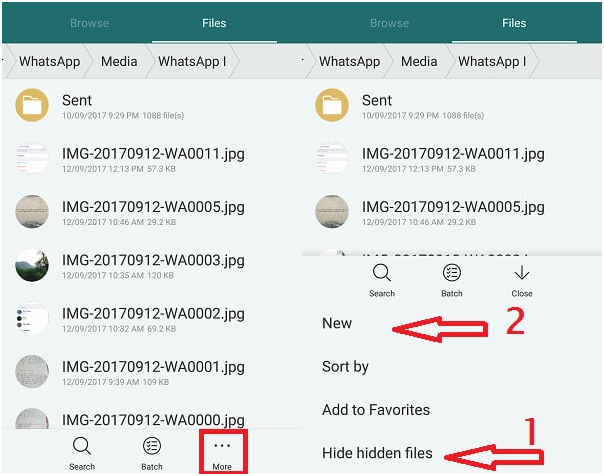Go to Media breadcrumb in right screen

419,62
